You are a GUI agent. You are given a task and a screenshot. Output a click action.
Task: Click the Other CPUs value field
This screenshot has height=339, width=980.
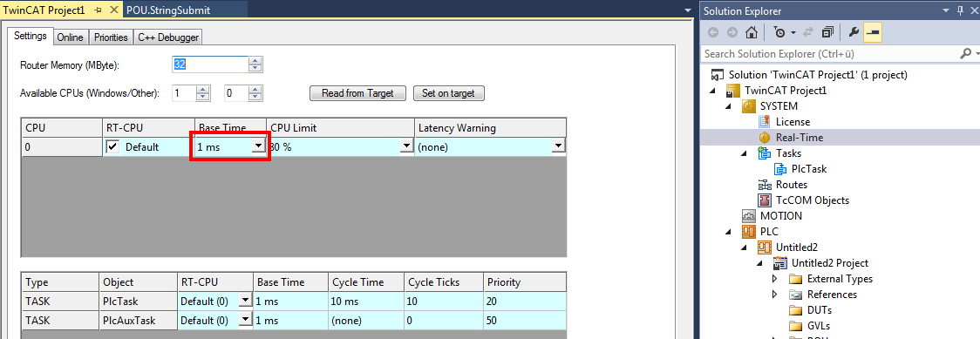pos(236,93)
